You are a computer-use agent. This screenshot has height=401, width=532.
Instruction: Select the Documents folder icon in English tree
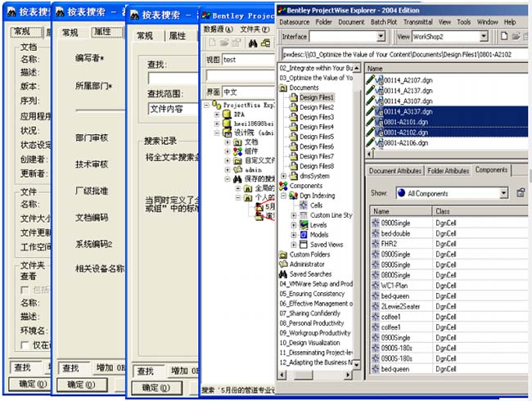click(x=283, y=88)
